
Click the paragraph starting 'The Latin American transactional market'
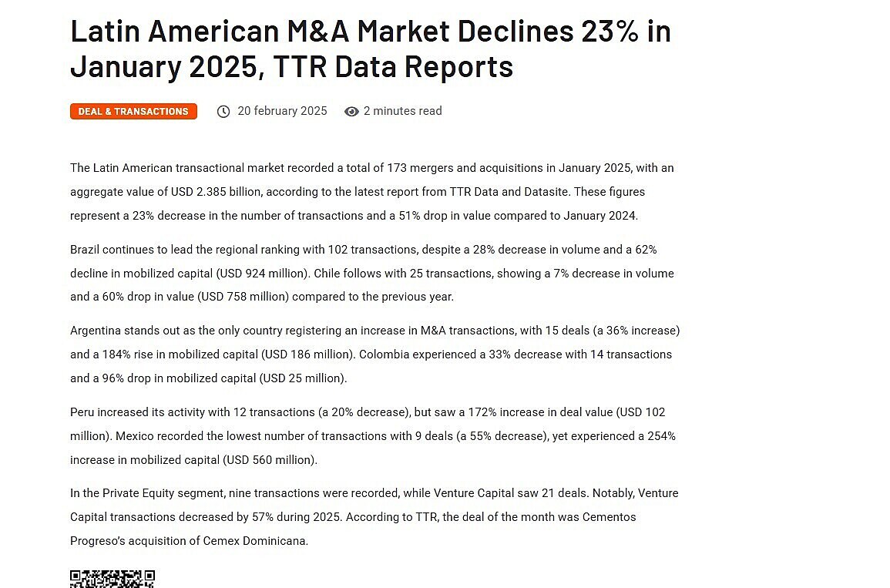pyautogui.click(x=372, y=192)
